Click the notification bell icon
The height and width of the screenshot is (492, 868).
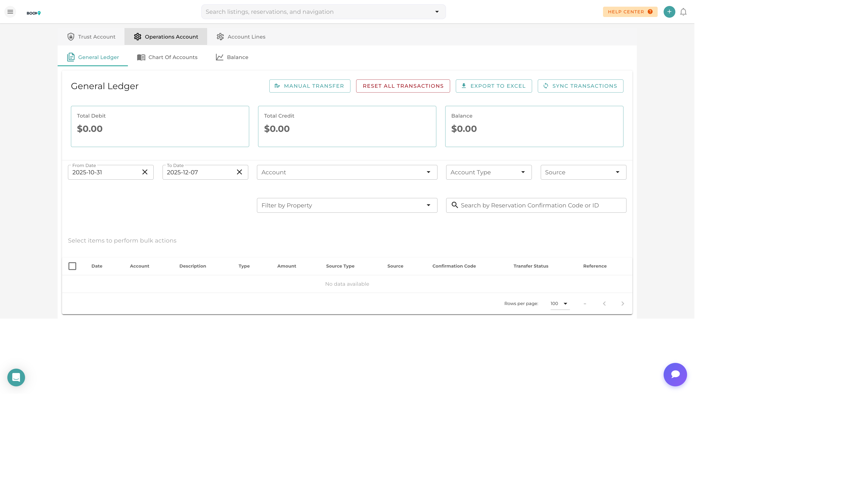click(683, 12)
